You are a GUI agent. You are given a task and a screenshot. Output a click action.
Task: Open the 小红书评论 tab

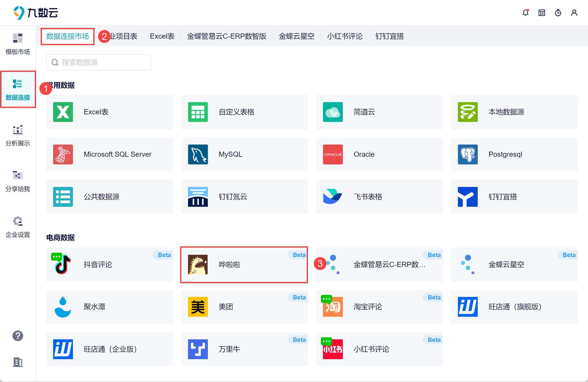[x=345, y=36]
